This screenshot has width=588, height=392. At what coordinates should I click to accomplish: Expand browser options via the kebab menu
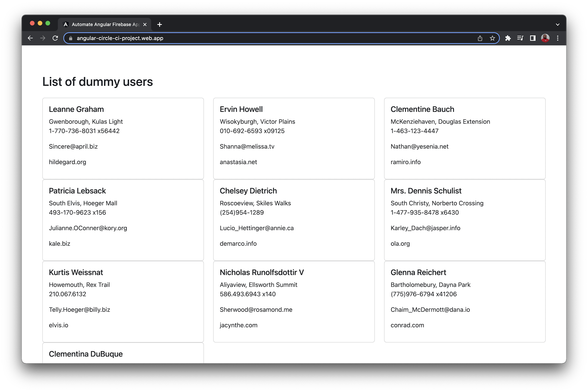point(558,38)
